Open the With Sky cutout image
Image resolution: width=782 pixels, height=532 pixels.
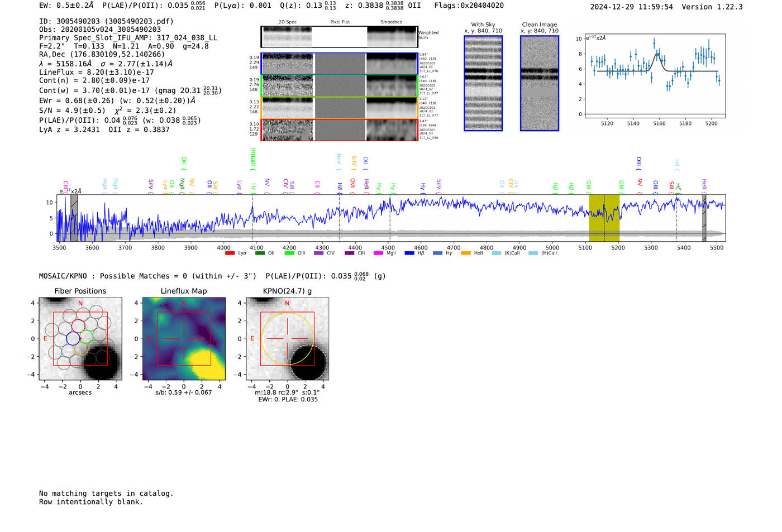[483, 83]
